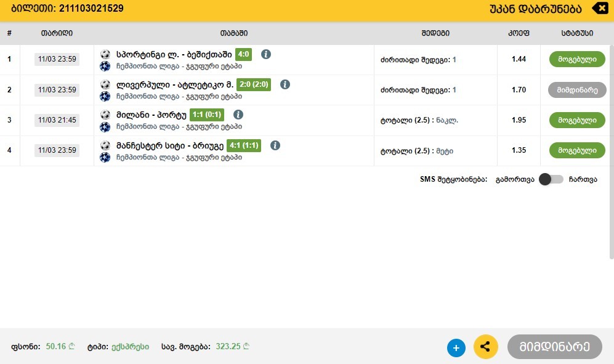Click the back arrow close icon
The image size is (614, 364).
pyautogui.click(x=600, y=8)
